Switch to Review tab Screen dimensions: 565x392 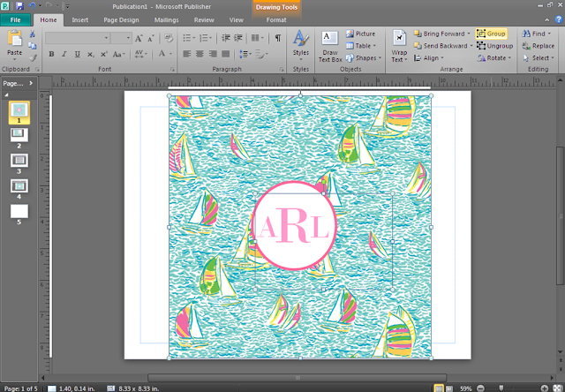click(x=204, y=19)
